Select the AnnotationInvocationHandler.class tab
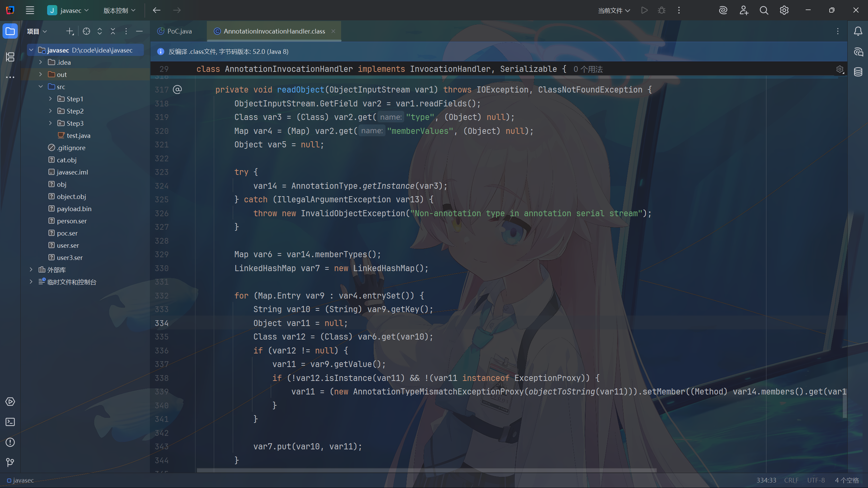The width and height of the screenshot is (868, 488). coord(274,31)
